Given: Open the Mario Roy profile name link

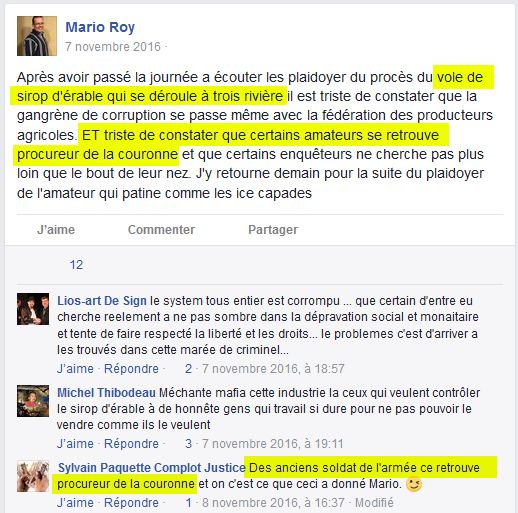Looking at the screenshot, I should point(100,27).
